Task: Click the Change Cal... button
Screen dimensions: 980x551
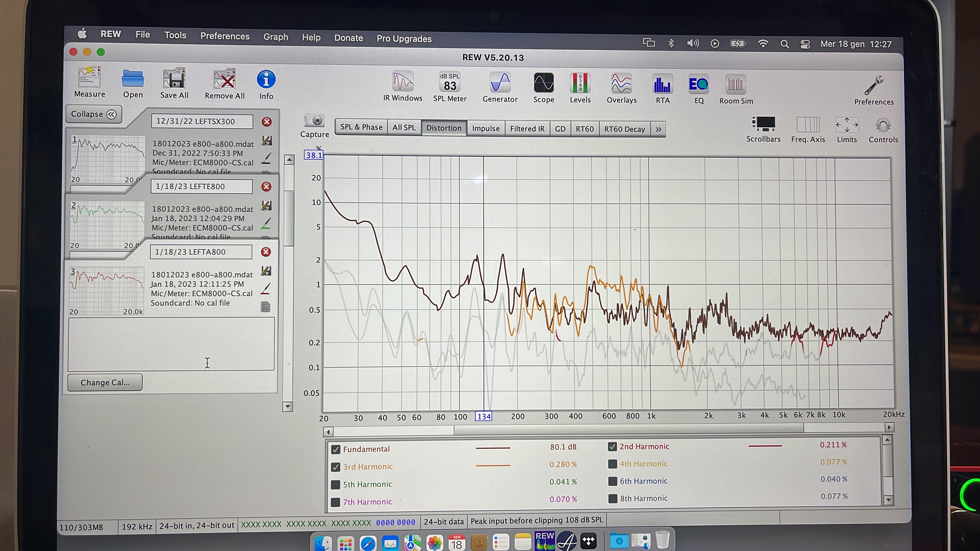Action: pyautogui.click(x=105, y=383)
